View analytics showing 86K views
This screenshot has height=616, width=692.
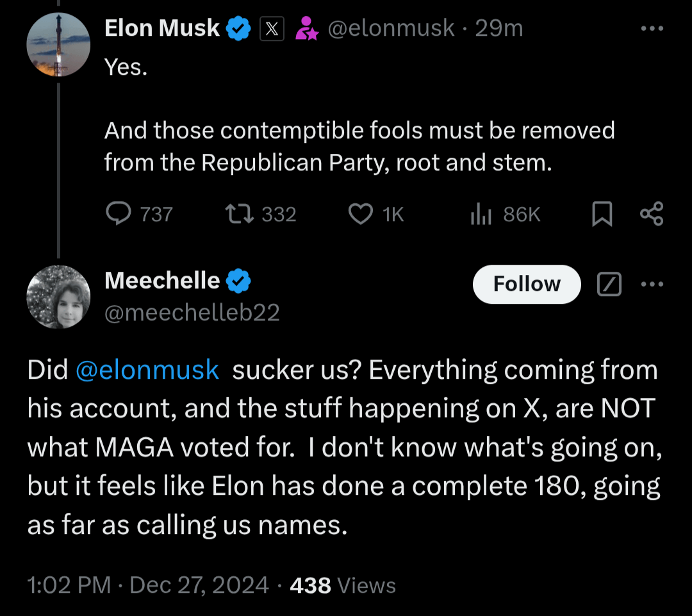pos(506,214)
